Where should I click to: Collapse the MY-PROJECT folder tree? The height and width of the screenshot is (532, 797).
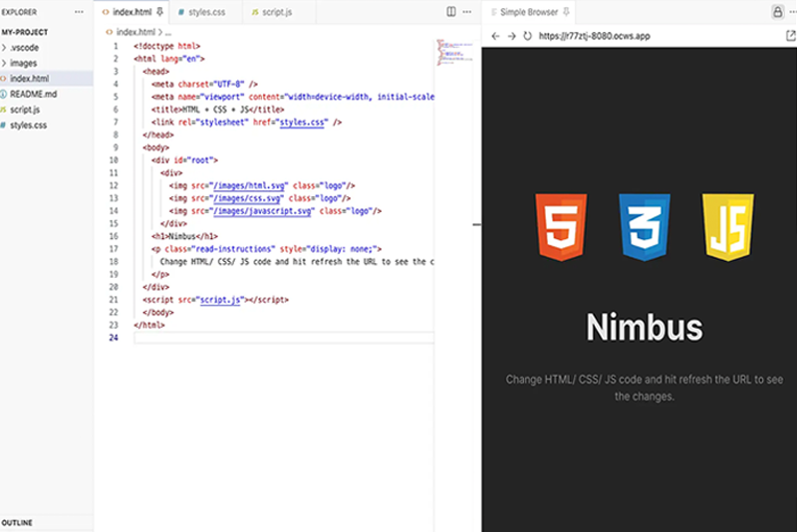(x=24, y=32)
